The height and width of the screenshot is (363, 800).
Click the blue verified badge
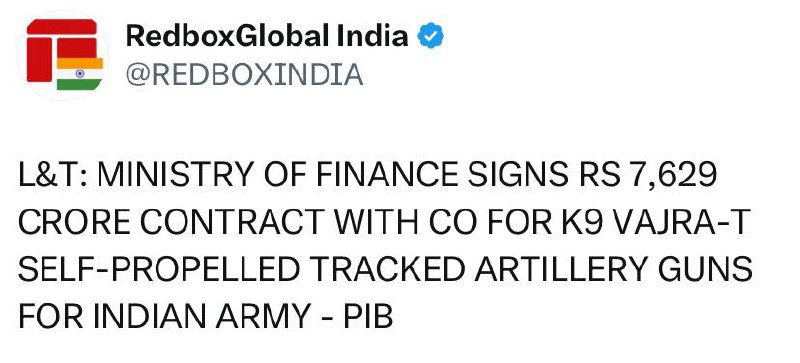[x=431, y=36]
